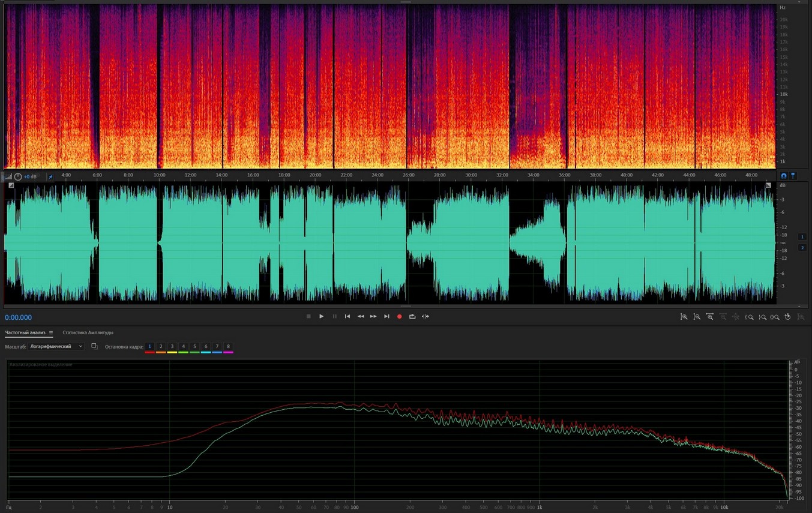Click the Move Playhead to Next button
The image size is (812, 513).
(386, 316)
